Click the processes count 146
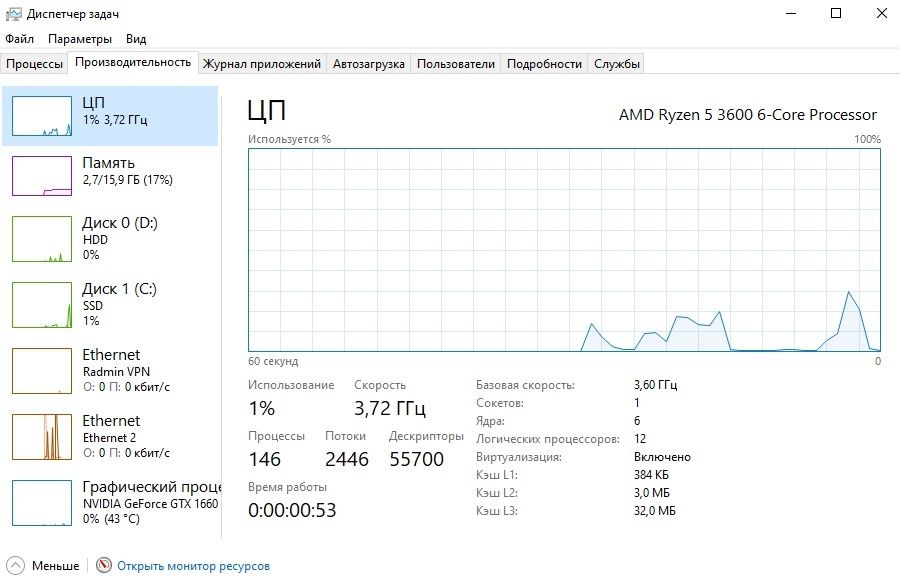This screenshot has height=581, width=900. point(265,459)
